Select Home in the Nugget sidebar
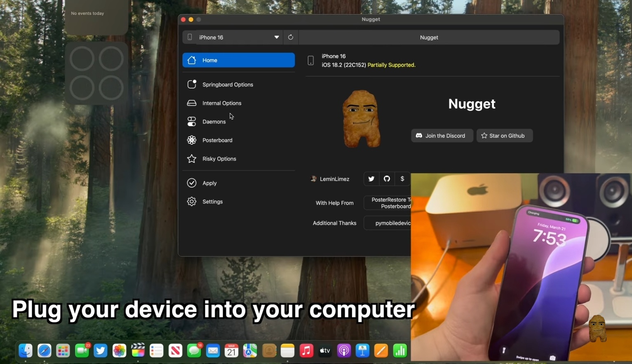 238,60
